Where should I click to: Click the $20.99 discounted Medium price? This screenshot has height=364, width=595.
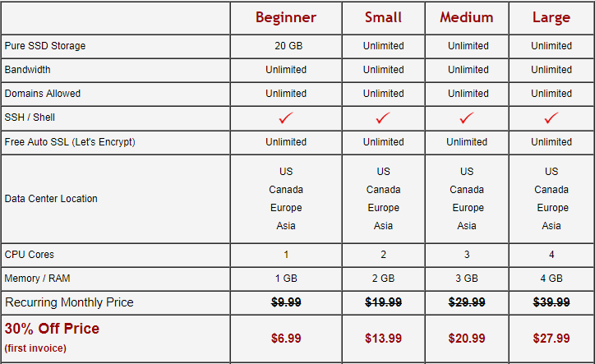click(x=467, y=338)
